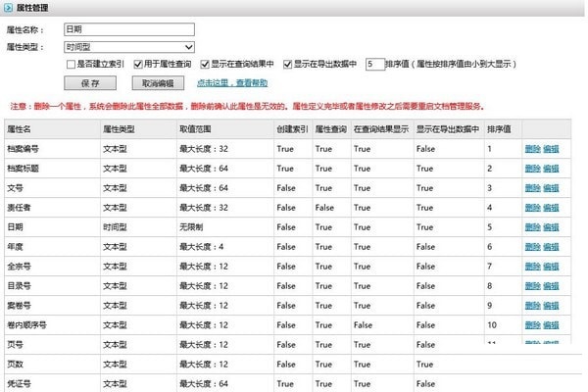Screen dimensions: 588x392
Task: Delete the 日期 attribute row
Action: pos(532,227)
